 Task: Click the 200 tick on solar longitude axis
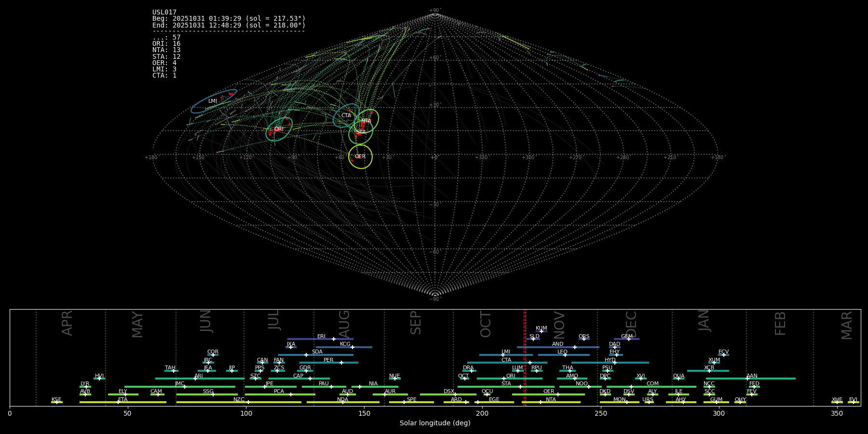(x=482, y=413)
